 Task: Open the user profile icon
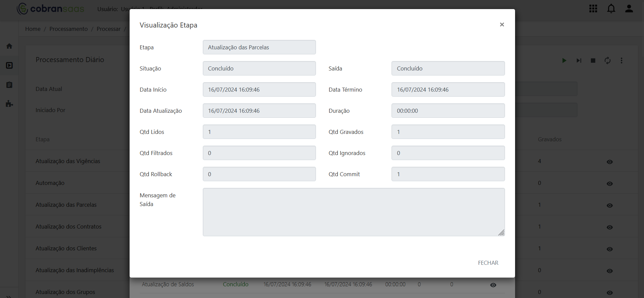[x=629, y=9]
